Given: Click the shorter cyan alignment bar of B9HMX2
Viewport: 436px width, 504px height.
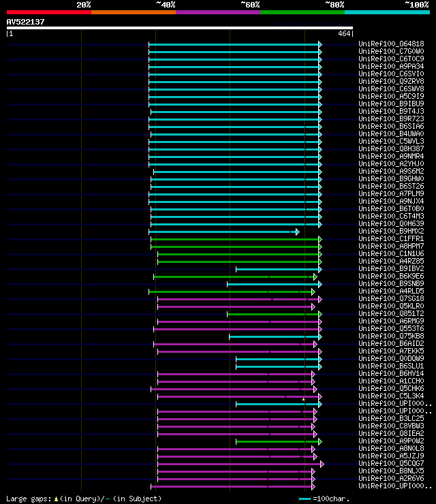Looking at the screenshot, I should click(x=223, y=232).
